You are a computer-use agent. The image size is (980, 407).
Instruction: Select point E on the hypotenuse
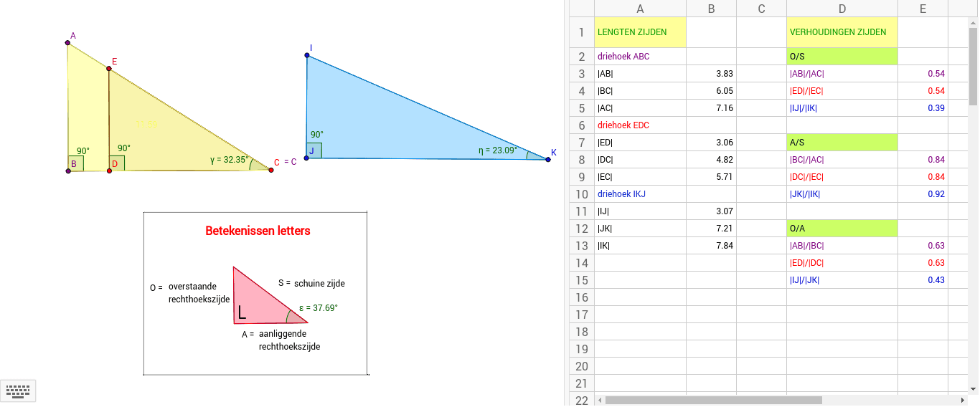(x=109, y=69)
